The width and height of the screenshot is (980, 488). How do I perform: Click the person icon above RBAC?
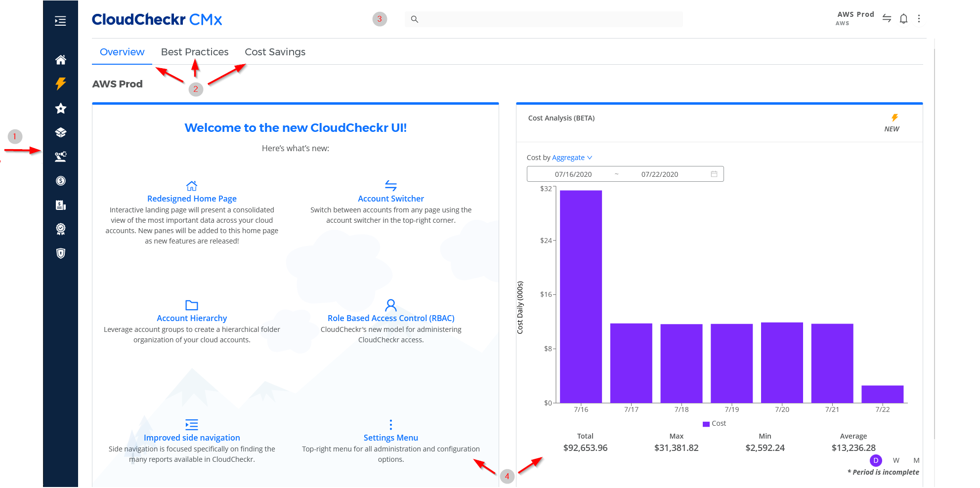[391, 305]
